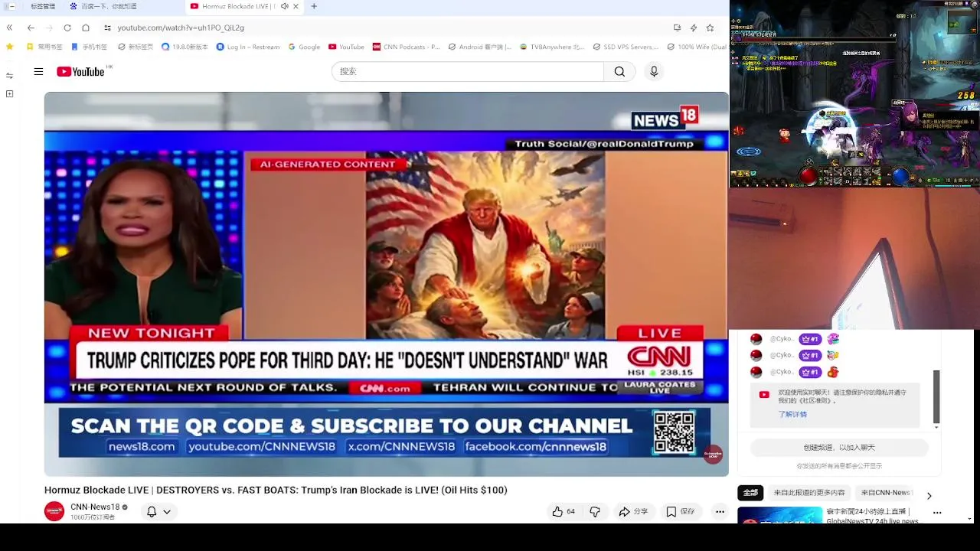This screenshot has width=980, height=551.
Task: Open the YouTube hamburger guide menu
Action: [38, 71]
